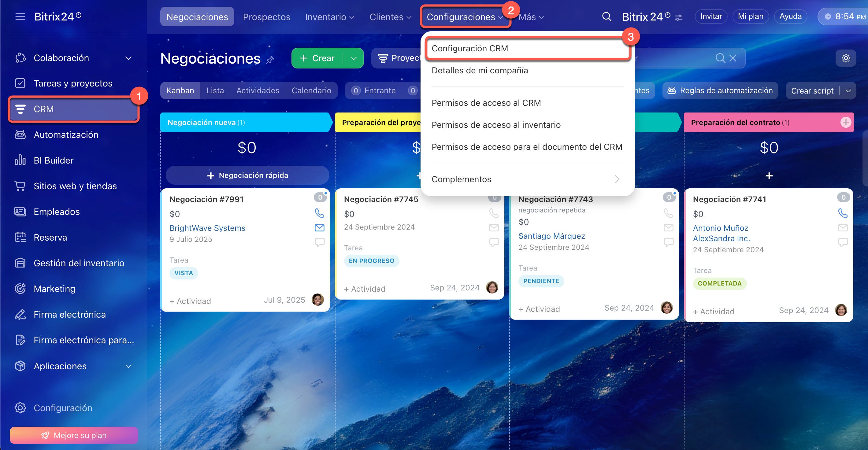Image resolution: width=868 pixels, height=450 pixels.
Task: Open the search magnifier in top bar
Action: (x=606, y=17)
